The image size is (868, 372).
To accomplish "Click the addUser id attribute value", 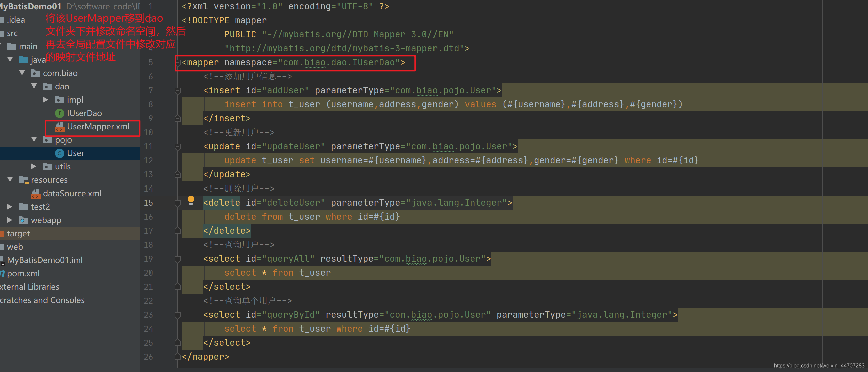I will (286, 91).
